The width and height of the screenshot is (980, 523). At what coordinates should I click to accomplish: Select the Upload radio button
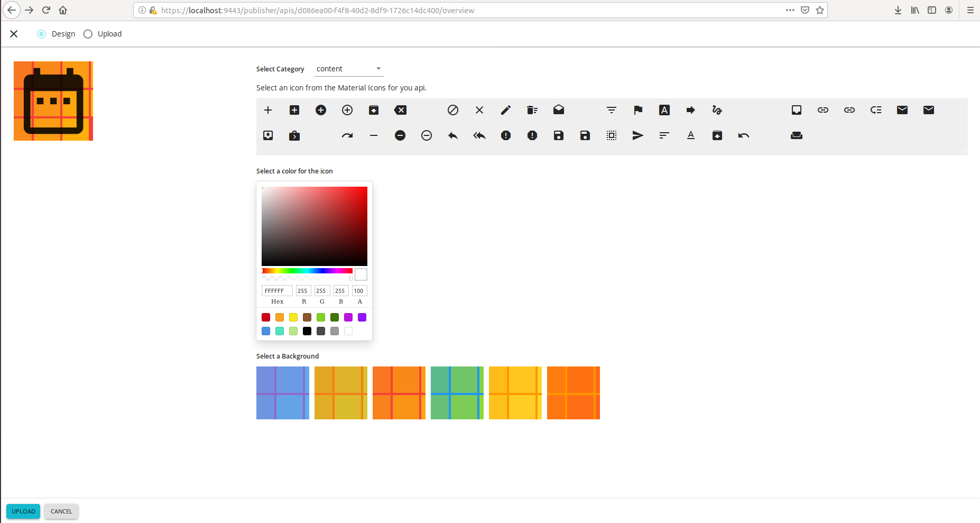[x=88, y=34]
